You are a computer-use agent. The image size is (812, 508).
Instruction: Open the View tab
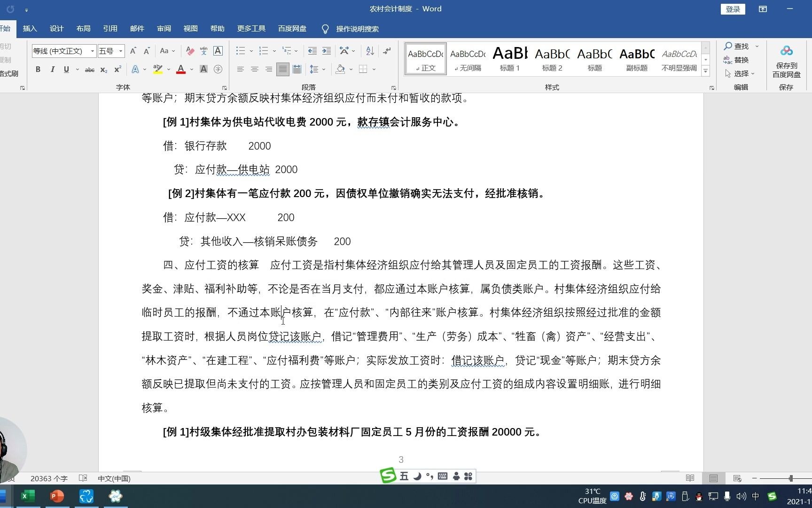pos(190,29)
